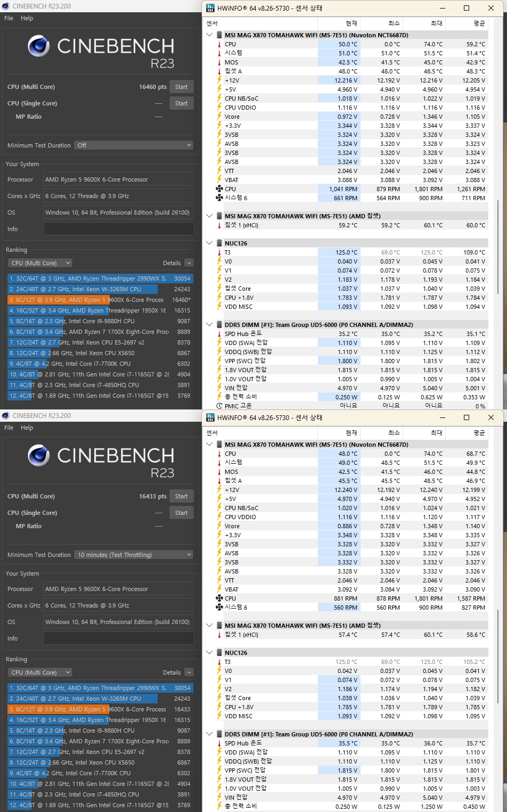Click V2 row reading 1.186 V
This screenshot has height=812, width=507.
(x=351, y=689)
